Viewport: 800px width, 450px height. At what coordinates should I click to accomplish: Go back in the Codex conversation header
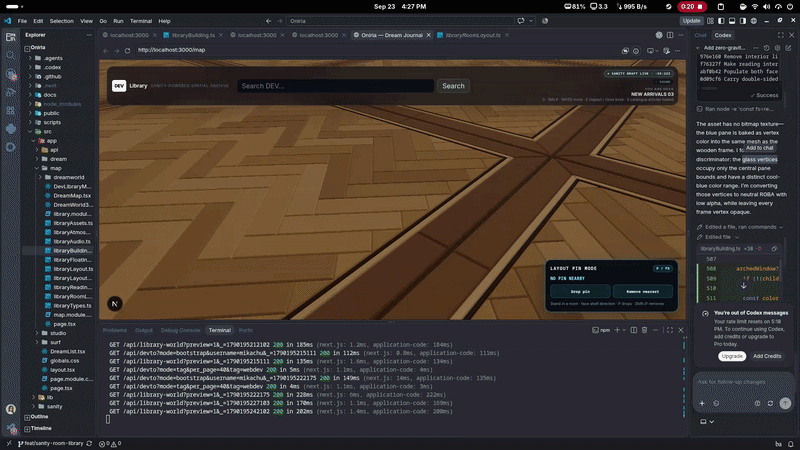698,48
